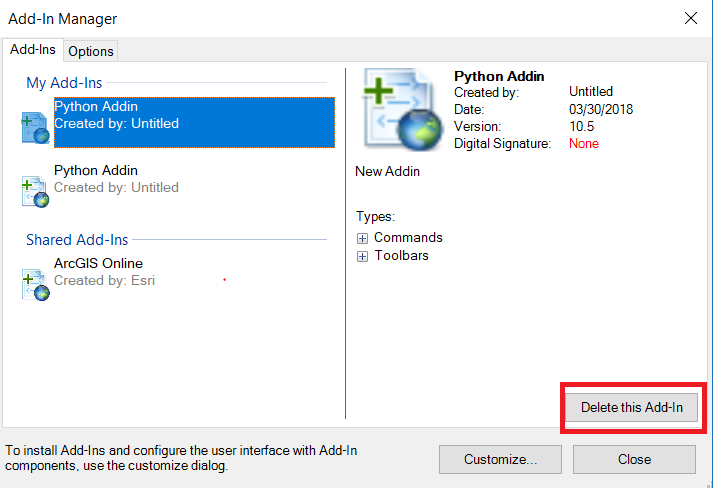Select the second Python Addin entry name
Image resolution: width=717 pixels, height=489 pixels.
click(x=96, y=171)
